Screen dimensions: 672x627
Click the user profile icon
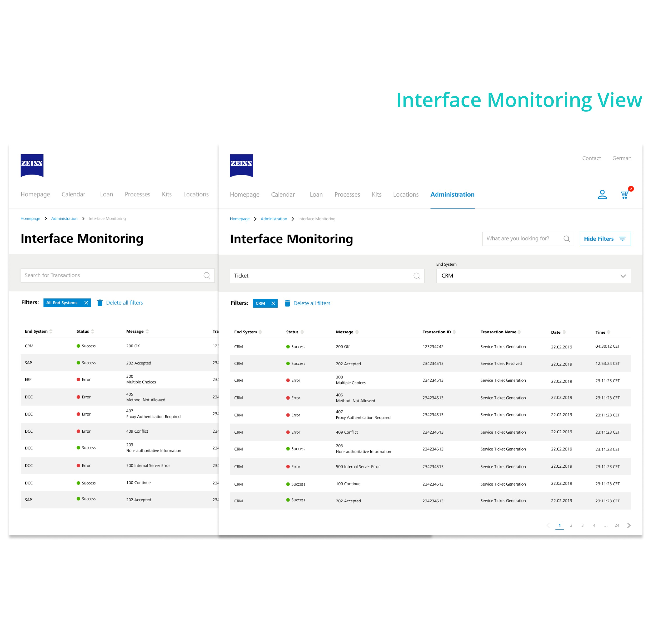(x=602, y=195)
